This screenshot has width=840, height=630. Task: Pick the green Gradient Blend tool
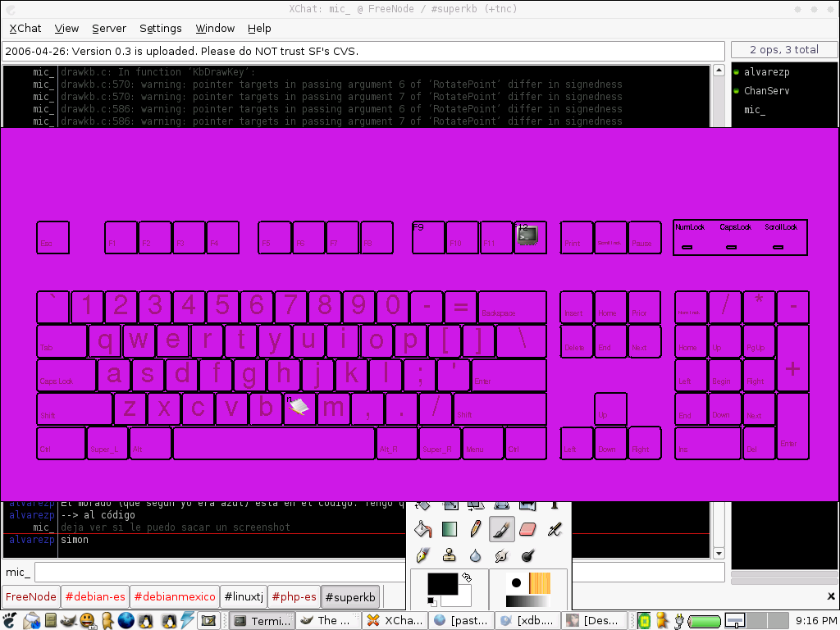tap(450, 530)
